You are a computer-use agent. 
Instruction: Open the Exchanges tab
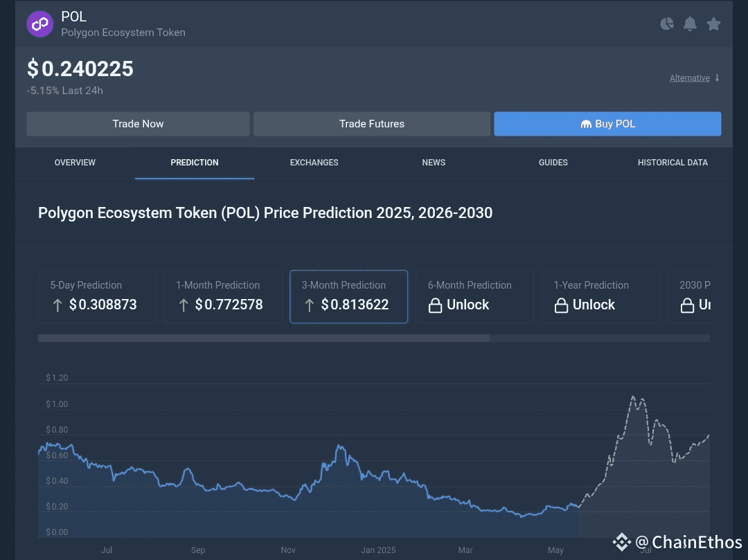pos(314,163)
